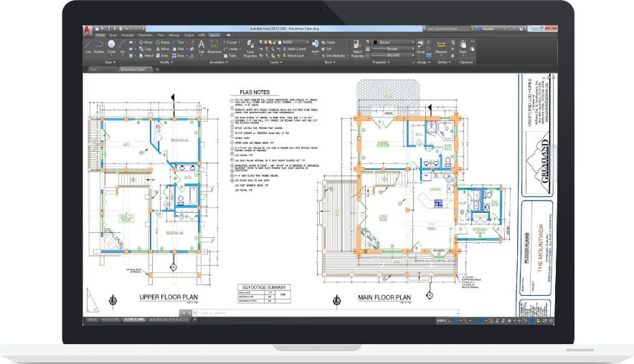Screen dimensions: 634x364
Task: Click the Stretch tool
Action: pyautogui.click(x=146, y=56)
